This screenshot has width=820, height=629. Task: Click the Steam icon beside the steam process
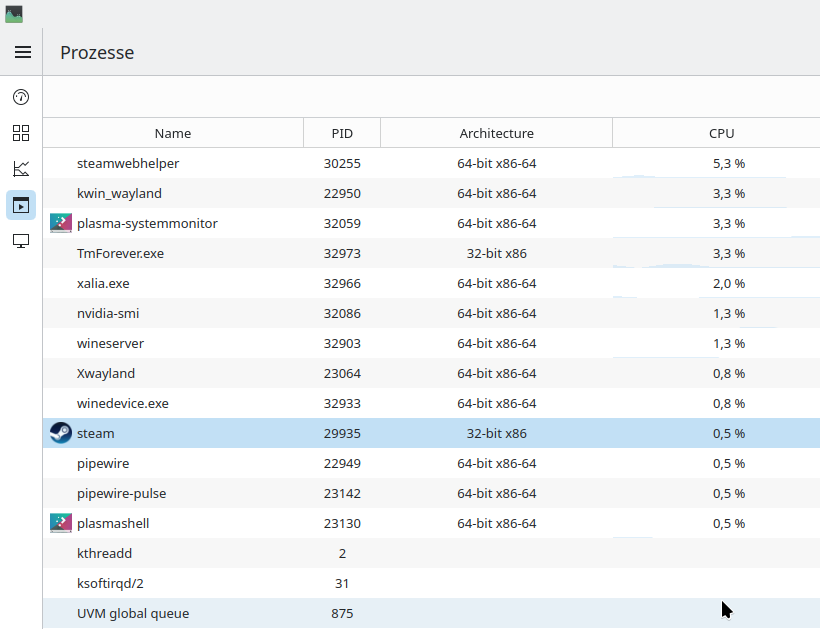pos(60,433)
